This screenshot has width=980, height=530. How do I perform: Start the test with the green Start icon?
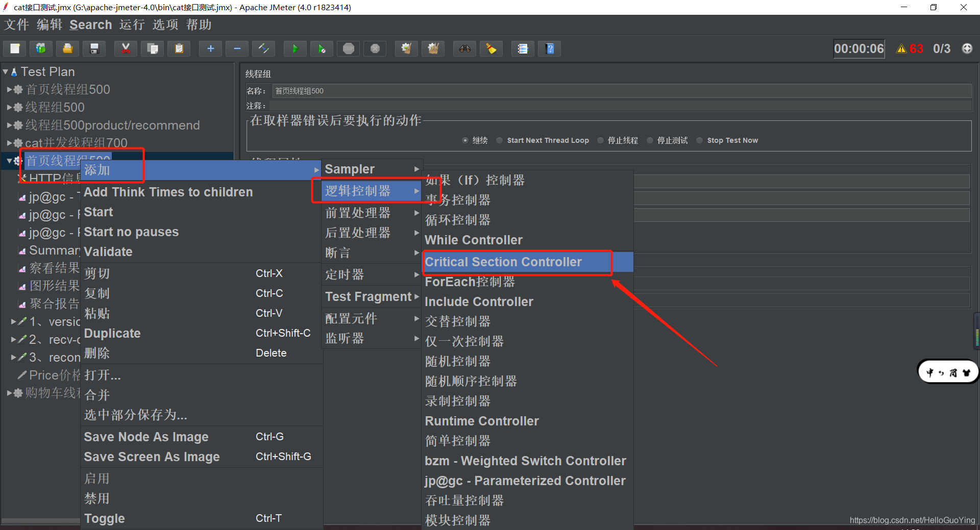pyautogui.click(x=295, y=48)
